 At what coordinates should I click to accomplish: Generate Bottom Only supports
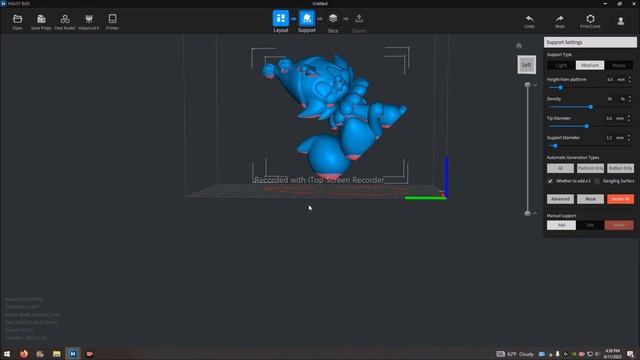tap(620, 168)
